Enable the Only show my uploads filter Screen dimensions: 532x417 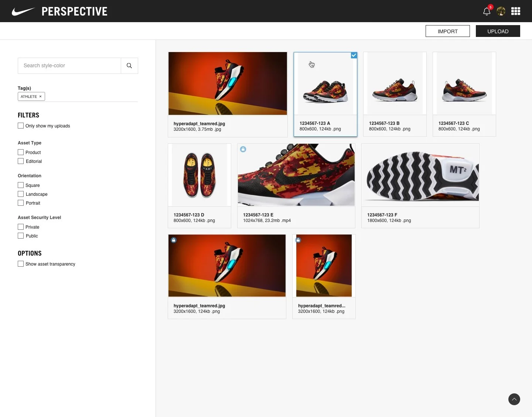coord(21,126)
